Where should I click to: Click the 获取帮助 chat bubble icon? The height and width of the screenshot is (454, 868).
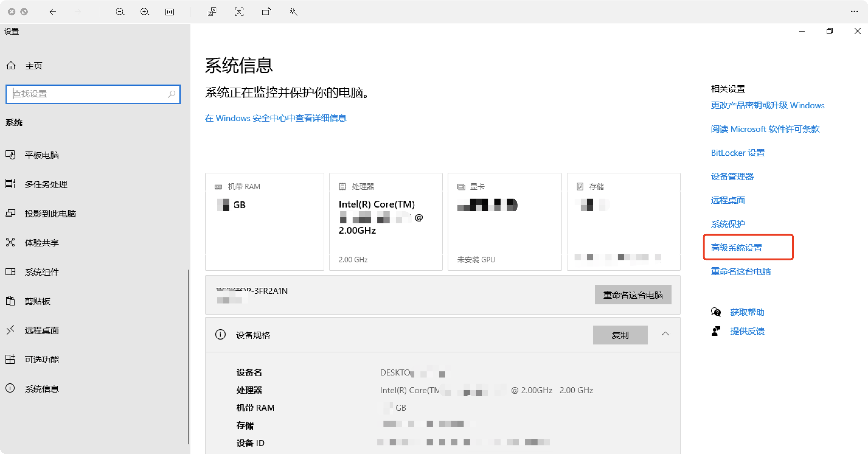click(x=716, y=312)
